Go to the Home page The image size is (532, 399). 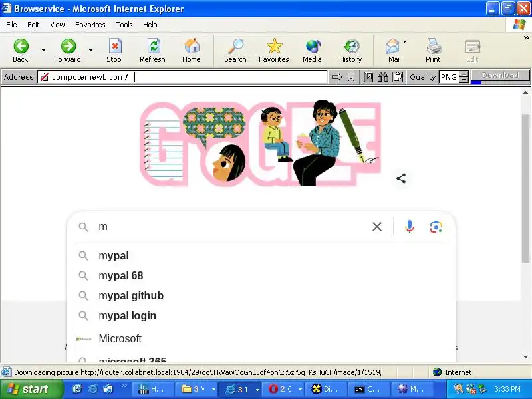pyautogui.click(x=192, y=51)
